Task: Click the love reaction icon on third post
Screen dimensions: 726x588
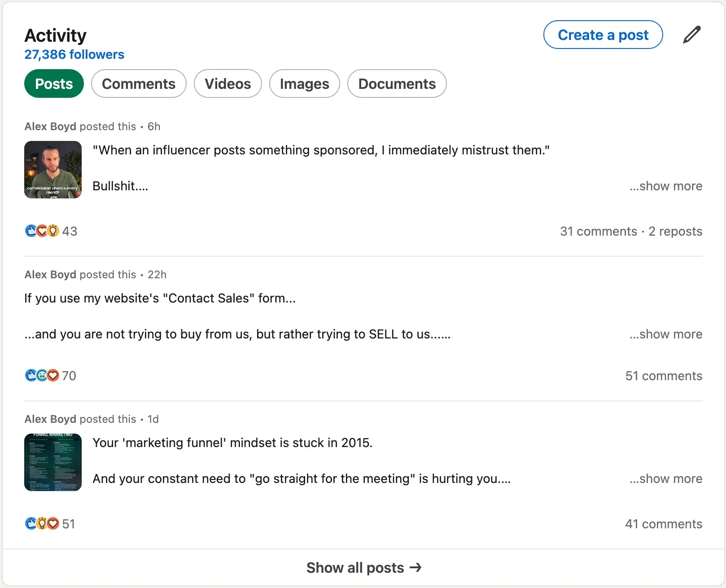Action: [53, 523]
